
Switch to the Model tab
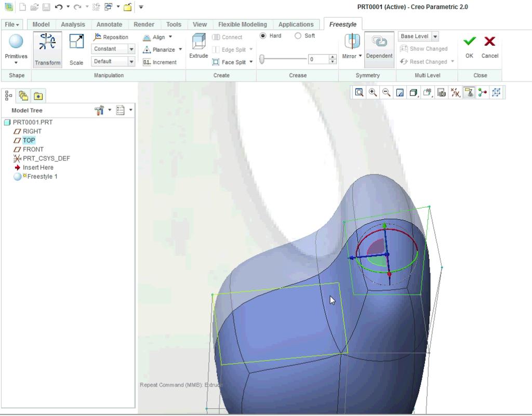pos(41,24)
